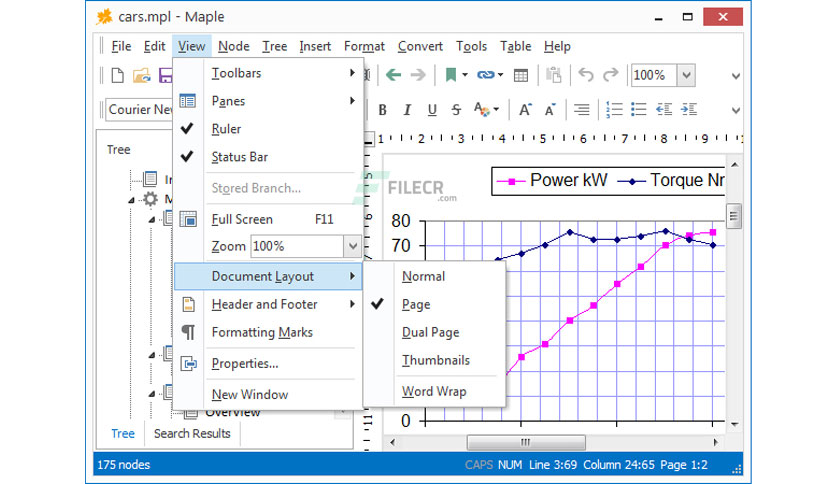Viewport: 836px width, 484px height.
Task: Open the Node menu
Action: click(x=234, y=46)
